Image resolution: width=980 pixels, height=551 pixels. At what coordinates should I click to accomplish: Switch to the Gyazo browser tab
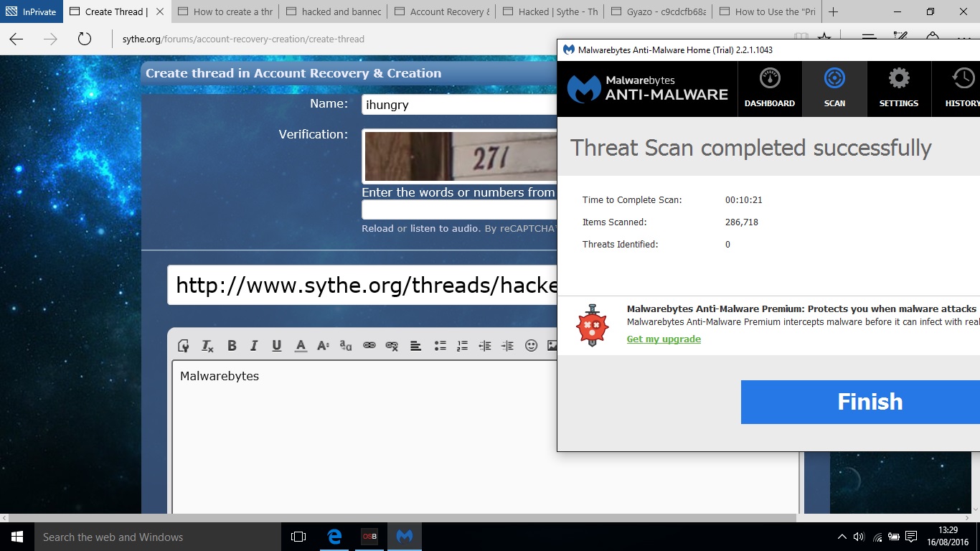tap(659, 11)
